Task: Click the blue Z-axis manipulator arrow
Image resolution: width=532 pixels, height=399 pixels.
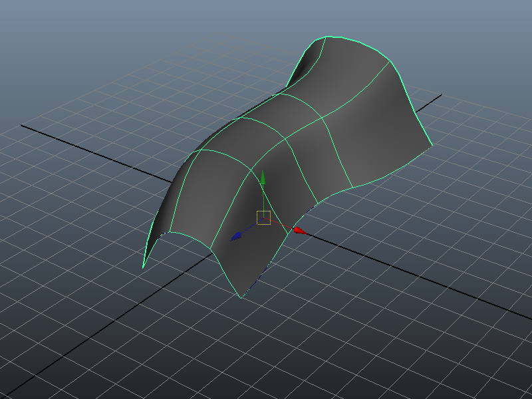Action: coord(236,236)
